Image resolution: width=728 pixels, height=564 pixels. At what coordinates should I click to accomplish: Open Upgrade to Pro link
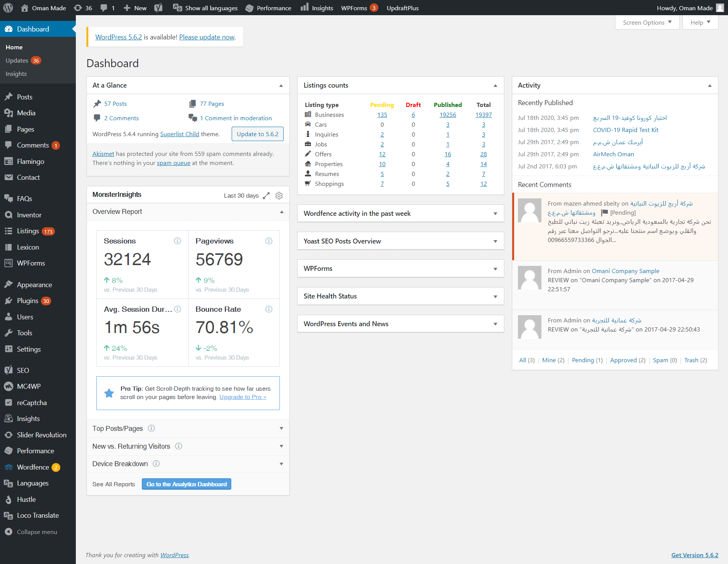tap(243, 397)
